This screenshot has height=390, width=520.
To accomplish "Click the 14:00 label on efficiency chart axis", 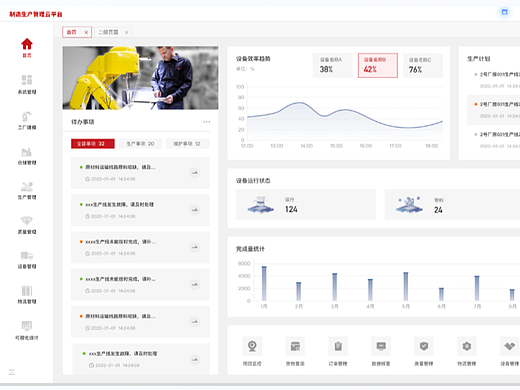I will click(x=307, y=146).
